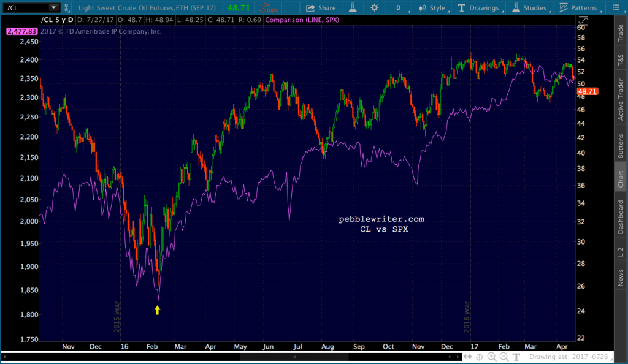Viewport: 628px width, 364px height.
Task: Open the Style menu
Action: pyautogui.click(x=432, y=7)
